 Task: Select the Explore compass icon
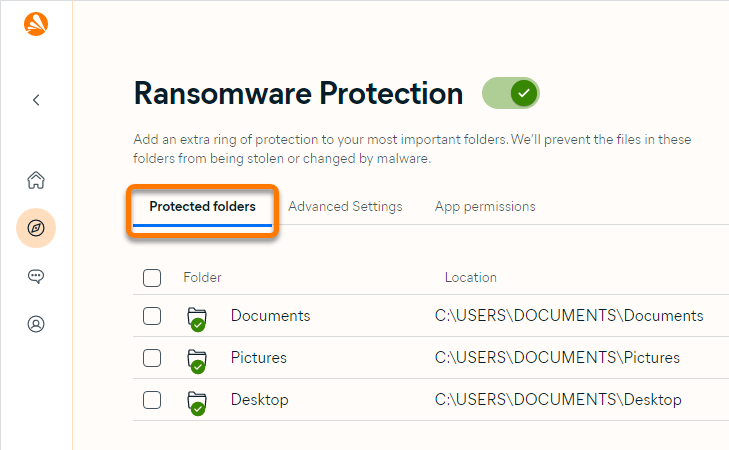[36, 229]
